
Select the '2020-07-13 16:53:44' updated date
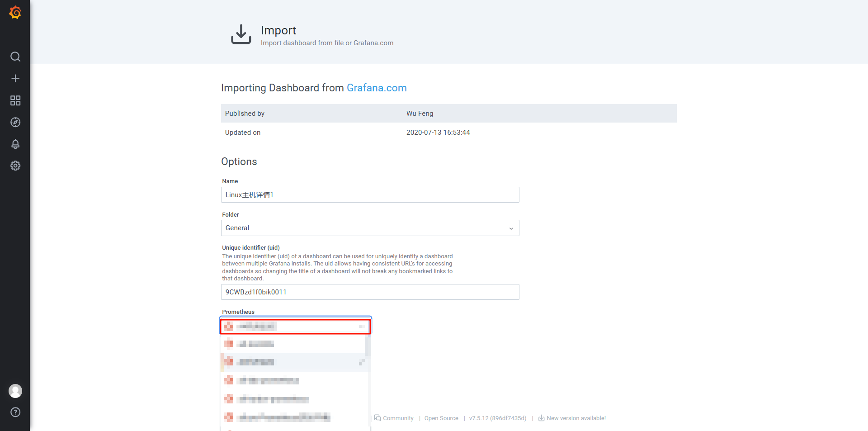point(438,133)
